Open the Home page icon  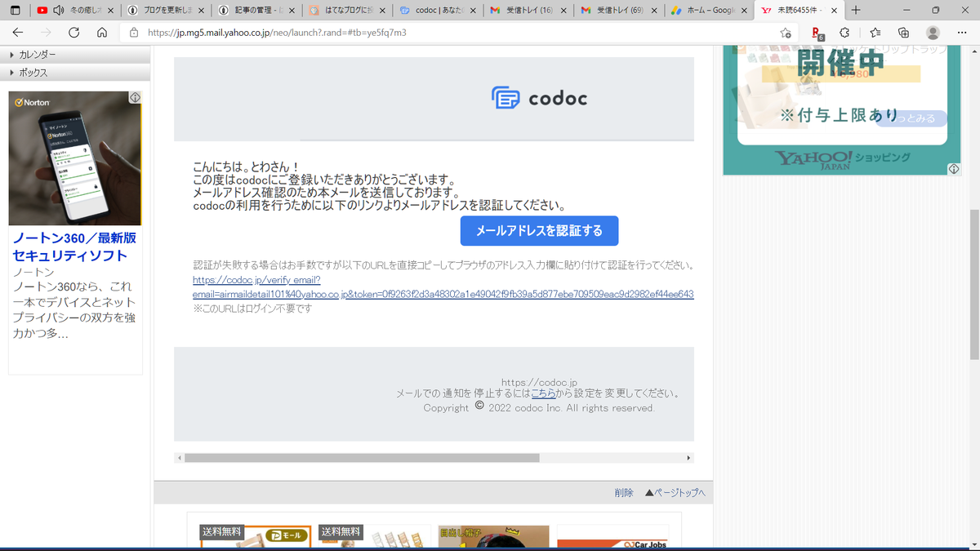pyautogui.click(x=104, y=33)
